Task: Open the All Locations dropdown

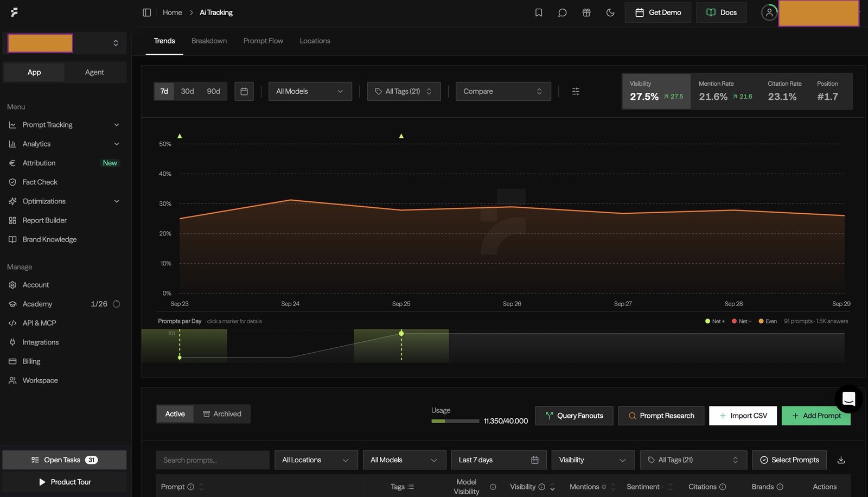Action: pyautogui.click(x=316, y=460)
